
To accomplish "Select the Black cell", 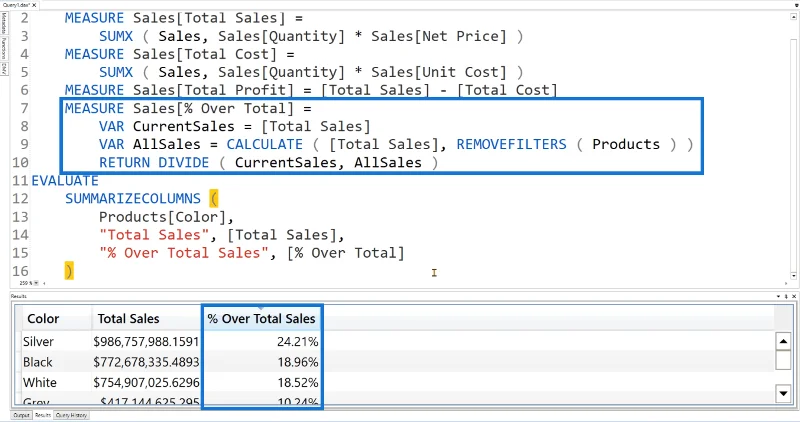I will click(x=57, y=362).
